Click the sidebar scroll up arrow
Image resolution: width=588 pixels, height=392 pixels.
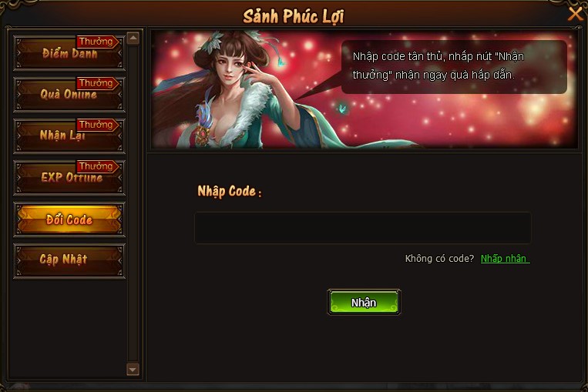(133, 39)
